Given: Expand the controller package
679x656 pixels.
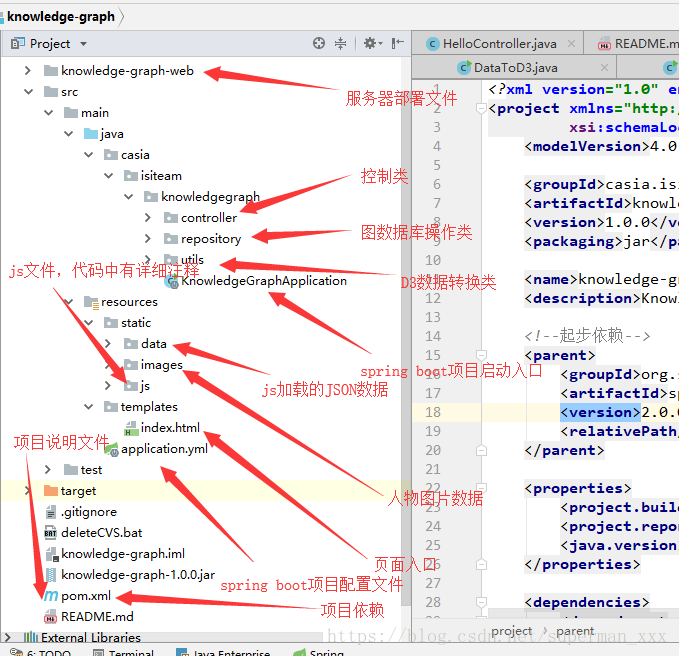Looking at the screenshot, I should click(x=148, y=217).
